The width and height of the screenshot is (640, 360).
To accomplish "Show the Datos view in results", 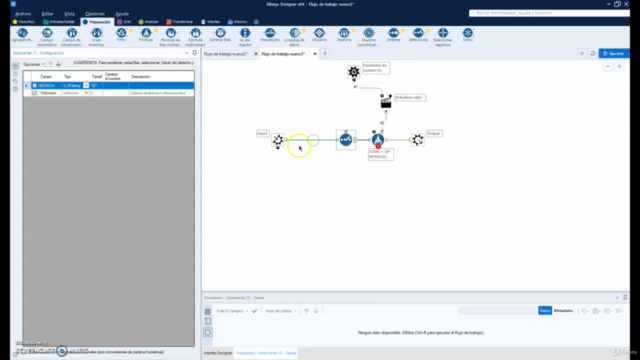I will click(545, 311).
